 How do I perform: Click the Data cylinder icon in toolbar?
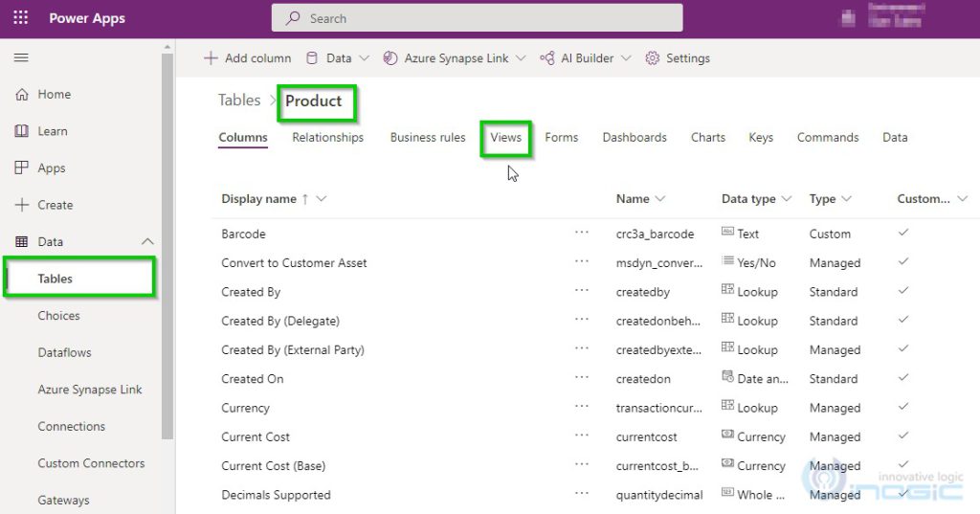pos(311,58)
